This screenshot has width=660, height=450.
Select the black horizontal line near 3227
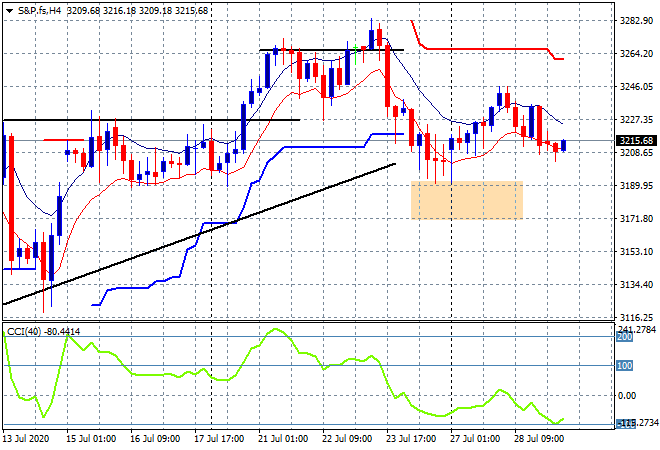tap(152, 120)
